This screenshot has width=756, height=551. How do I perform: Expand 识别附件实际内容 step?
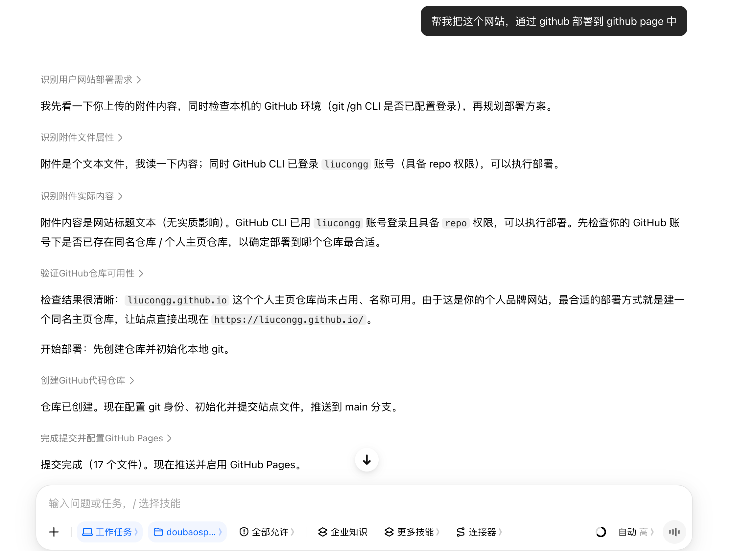click(x=82, y=196)
